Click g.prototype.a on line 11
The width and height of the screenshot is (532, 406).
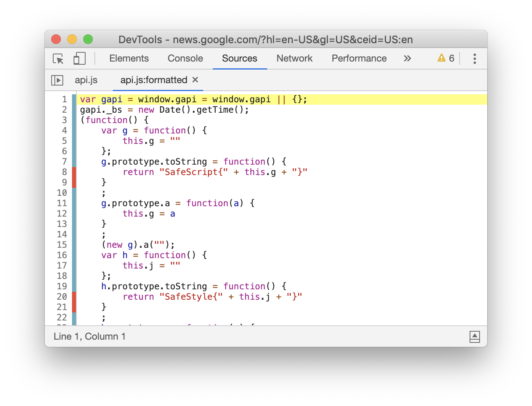click(136, 203)
